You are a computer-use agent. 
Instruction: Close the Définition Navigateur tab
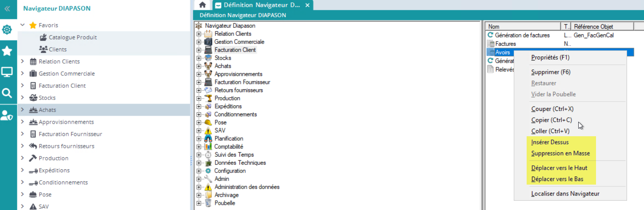[x=307, y=5]
